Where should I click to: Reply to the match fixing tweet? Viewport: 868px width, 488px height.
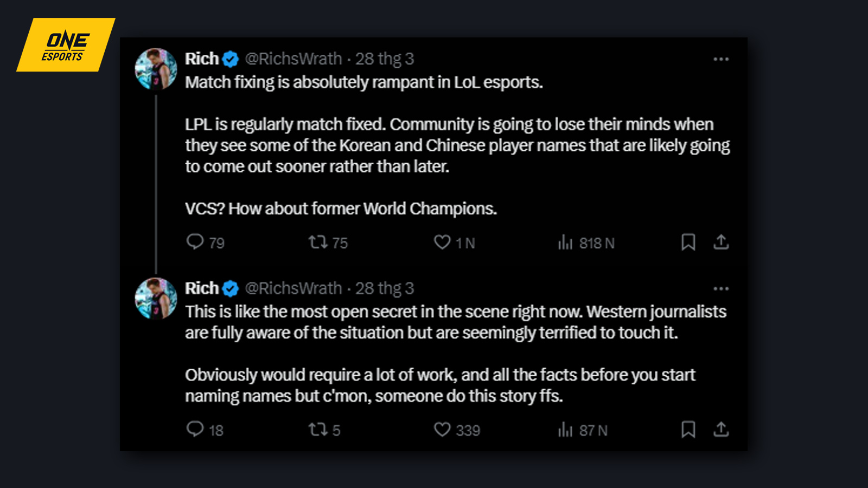pos(197,242)
